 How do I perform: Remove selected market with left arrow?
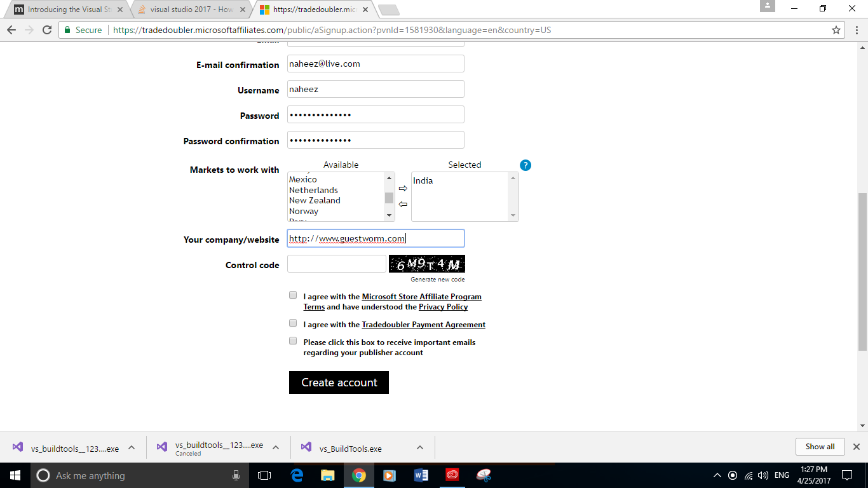click(x=403, y=204)
